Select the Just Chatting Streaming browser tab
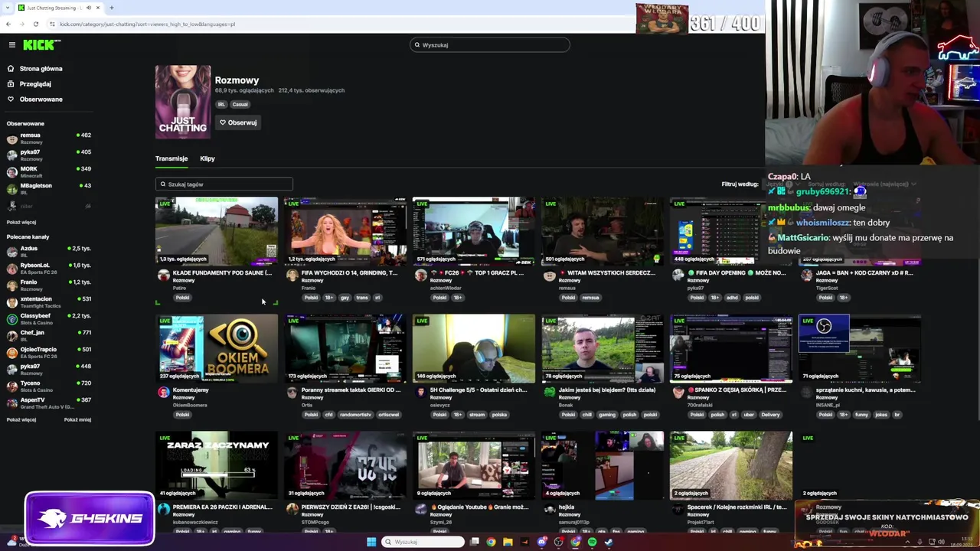Screen dimensions: 980x551 coord(60,8)
